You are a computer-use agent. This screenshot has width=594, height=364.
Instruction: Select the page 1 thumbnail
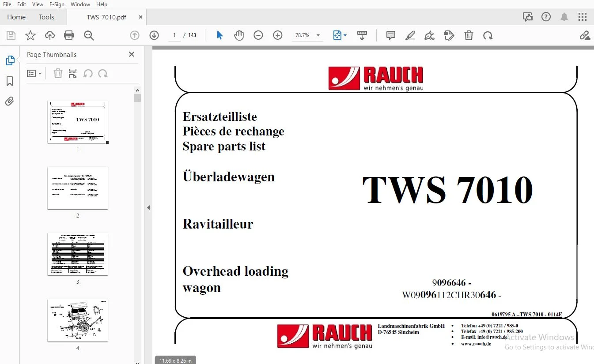78,122
